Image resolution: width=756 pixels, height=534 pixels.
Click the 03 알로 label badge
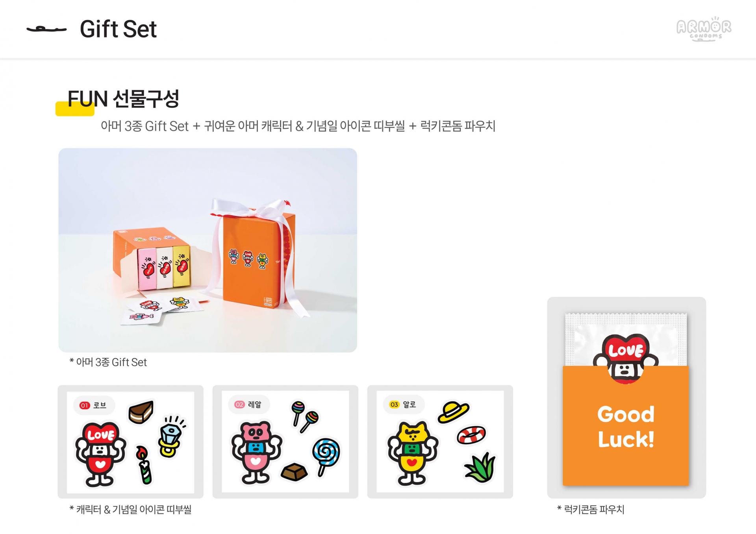[403, 405]
